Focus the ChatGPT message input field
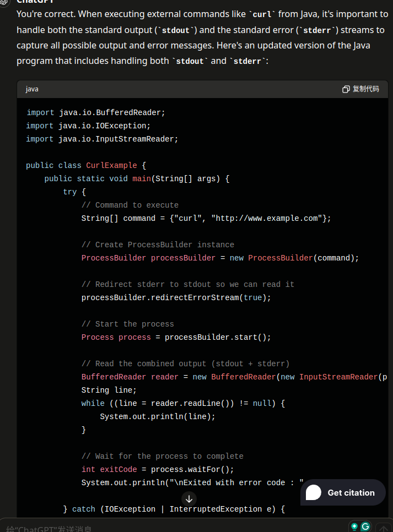Image resolution: width=393 pixels, height=532 pixels. click(165, 529)
